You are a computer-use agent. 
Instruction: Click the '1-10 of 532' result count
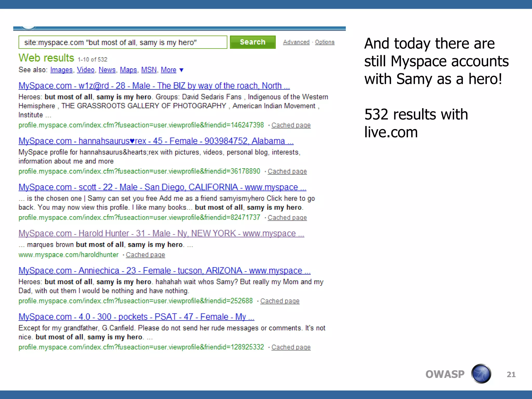[92, 59]
